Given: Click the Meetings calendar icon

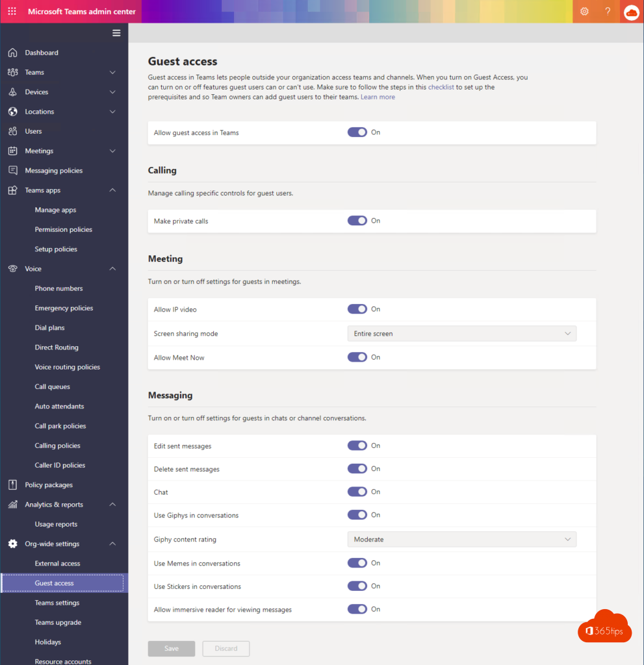Looking at the screenshot, I should point(13,151).
